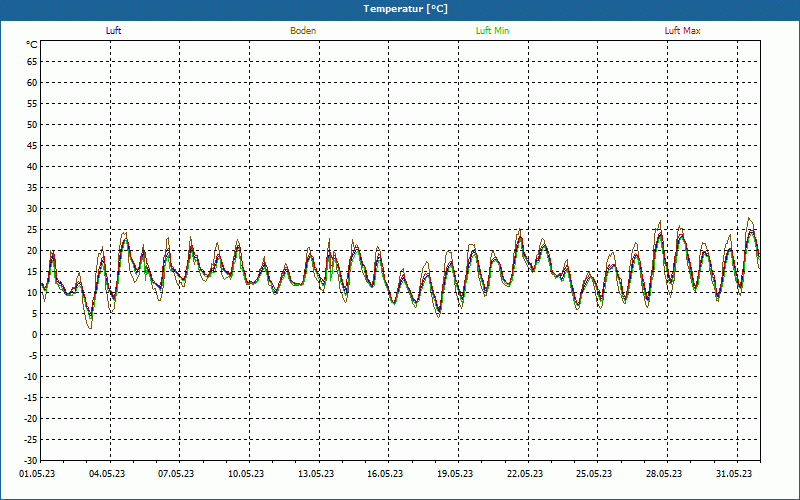Click the 20 value on temperature axis
This screenshot has height=500, width=800.
[32, 251]
